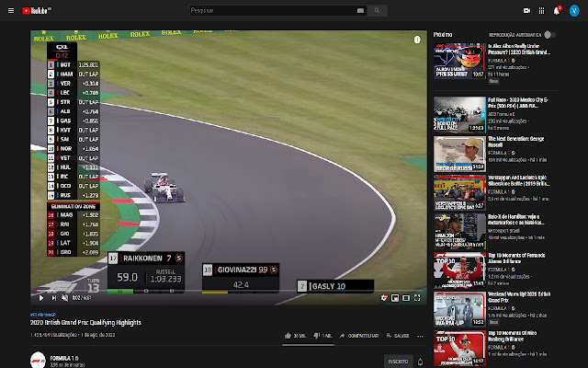Open the create video camera icon

point(526,10)
